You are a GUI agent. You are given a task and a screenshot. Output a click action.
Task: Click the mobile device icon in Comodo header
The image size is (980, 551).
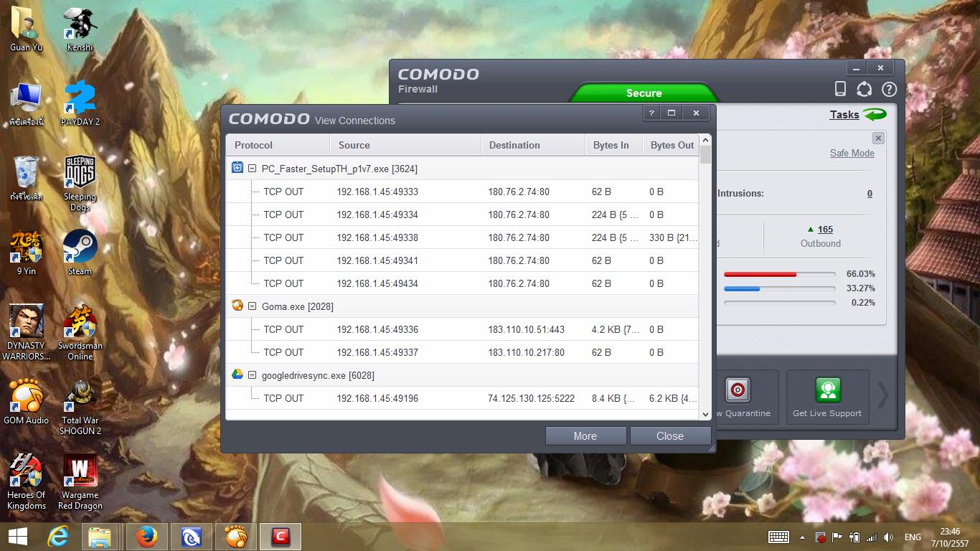click(841, 89)
